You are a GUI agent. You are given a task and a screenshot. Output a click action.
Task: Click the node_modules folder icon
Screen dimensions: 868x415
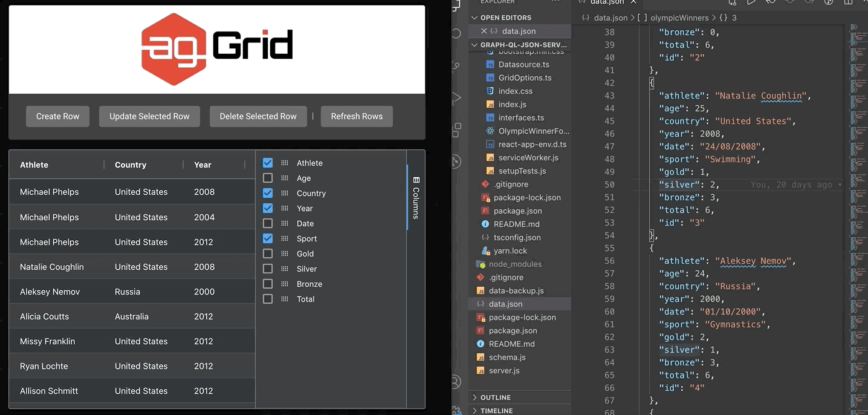coord(481,264)
